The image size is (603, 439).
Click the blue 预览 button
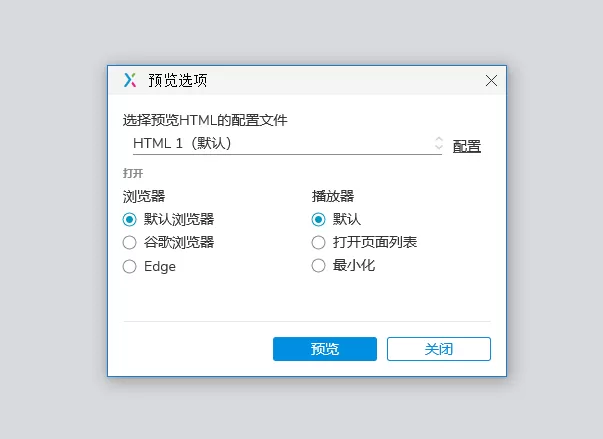click(325, 349)
